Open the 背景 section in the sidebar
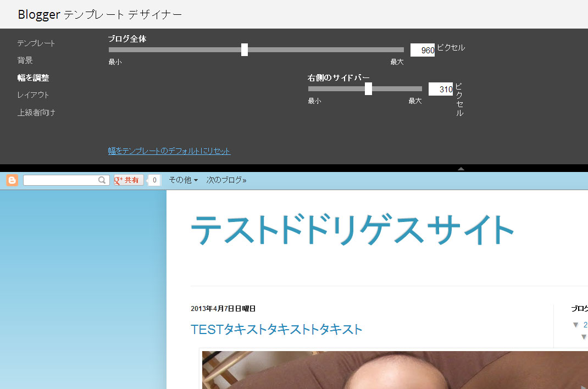588x389 pixels. [25, 60]
